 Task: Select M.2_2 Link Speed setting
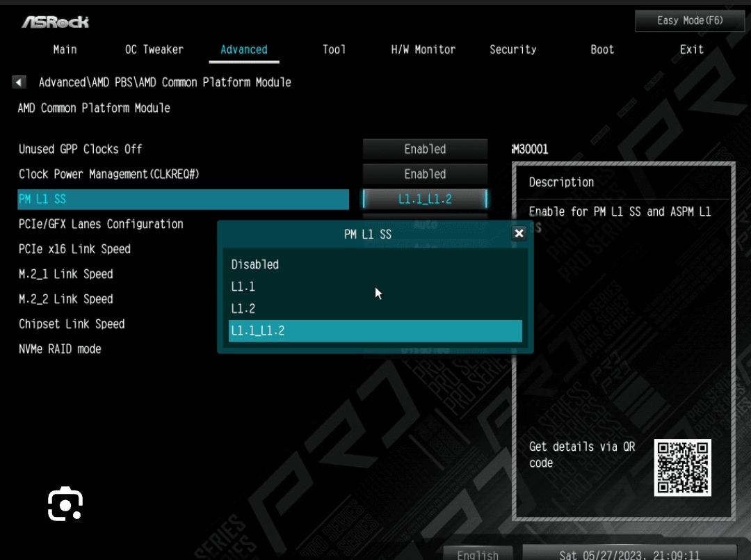click(x=65, y=299)
